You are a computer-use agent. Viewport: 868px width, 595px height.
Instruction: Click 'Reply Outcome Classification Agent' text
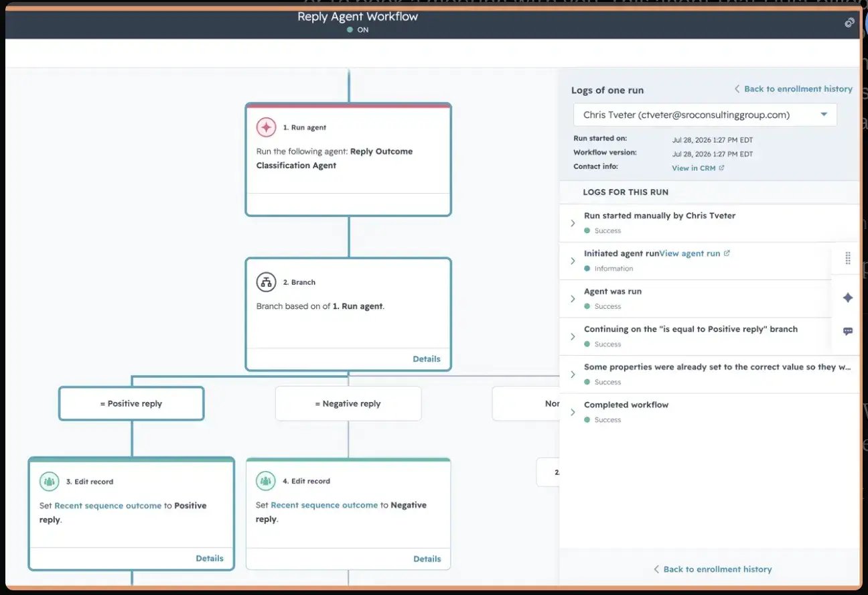tap(335, 158)
